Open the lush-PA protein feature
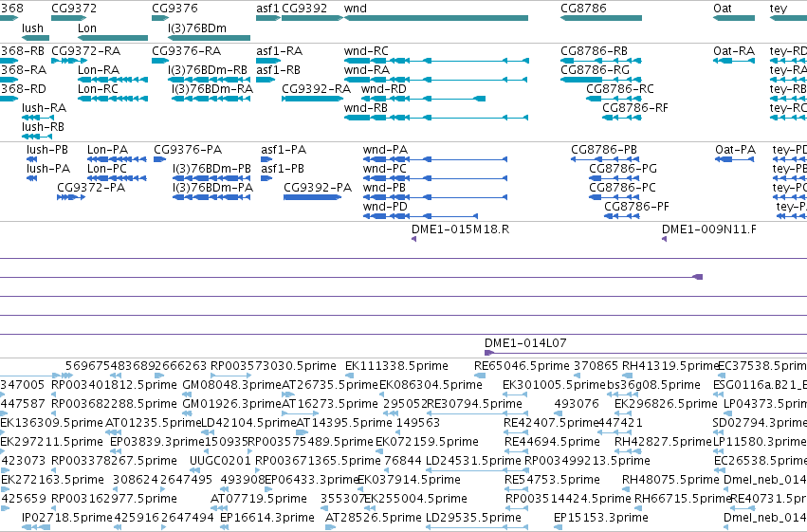Viewport: 807px width, 532px height. tap(32, 178)
